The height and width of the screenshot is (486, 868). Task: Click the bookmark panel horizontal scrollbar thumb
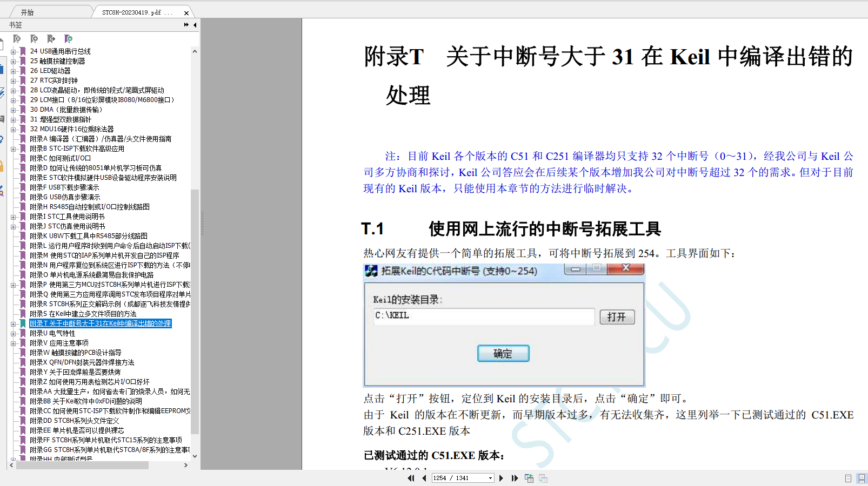tap(82, 465)
